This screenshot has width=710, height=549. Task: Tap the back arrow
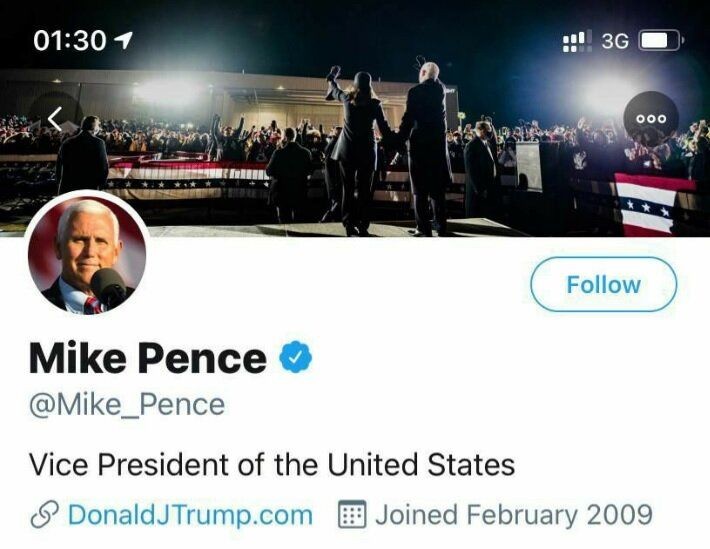pyautogui.click(x=53, y=118)
